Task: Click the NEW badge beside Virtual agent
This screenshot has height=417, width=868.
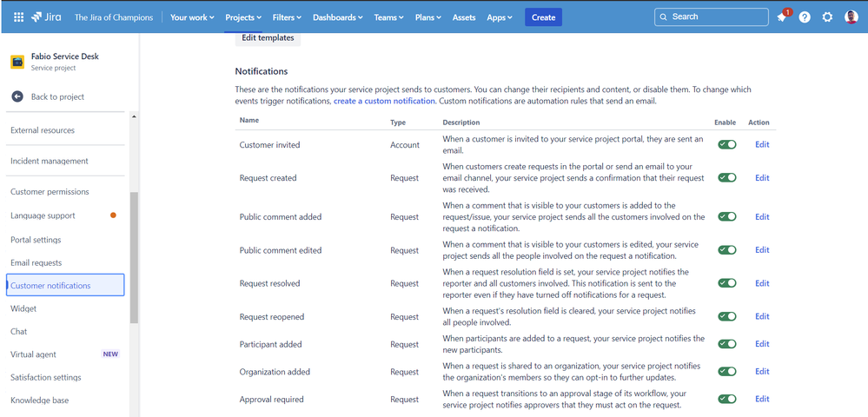Action: pyautogui.click(x=110, y=354)
